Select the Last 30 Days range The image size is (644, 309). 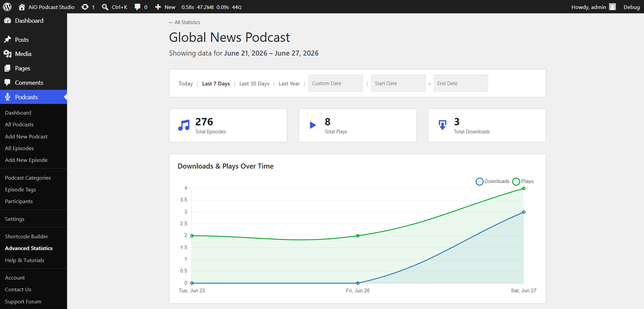point(254,84)
